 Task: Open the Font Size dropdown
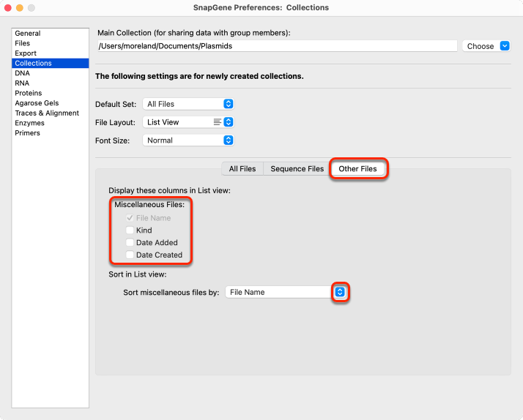point(188,140)
